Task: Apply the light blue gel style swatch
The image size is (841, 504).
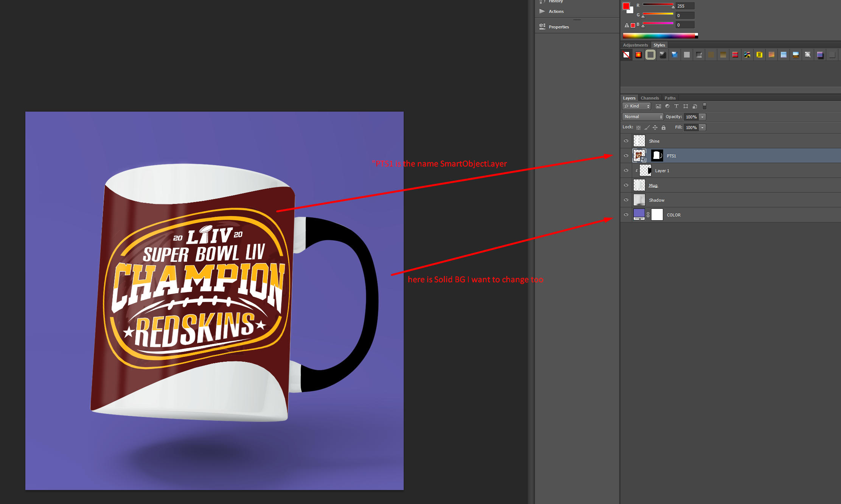Action: pyautogui.click(x=784, y=55)
